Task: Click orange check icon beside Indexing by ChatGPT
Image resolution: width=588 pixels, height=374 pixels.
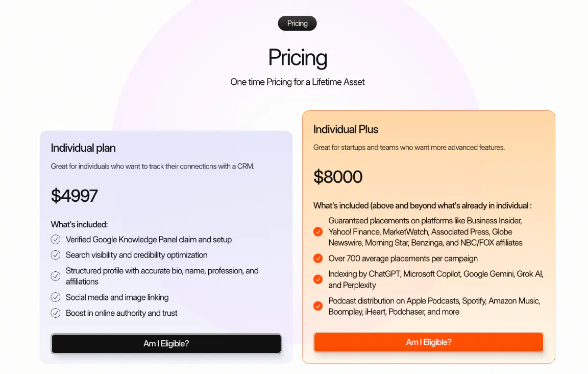Action: [318, 279]
